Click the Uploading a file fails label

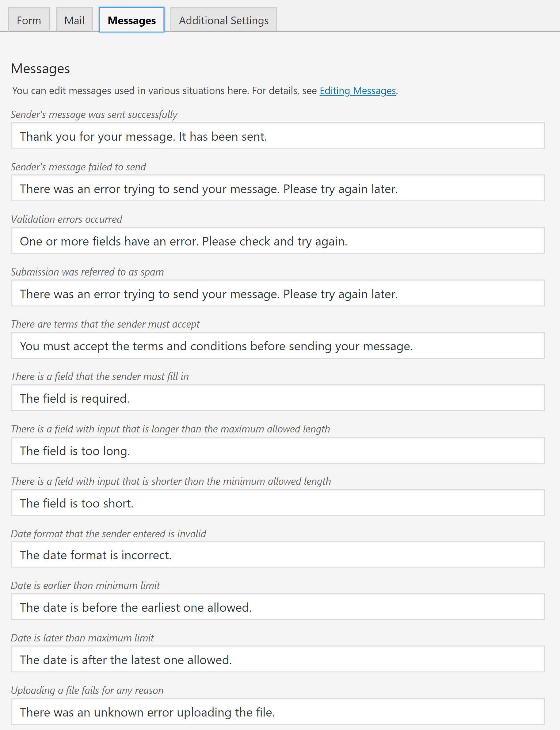[x=87, y=690]
